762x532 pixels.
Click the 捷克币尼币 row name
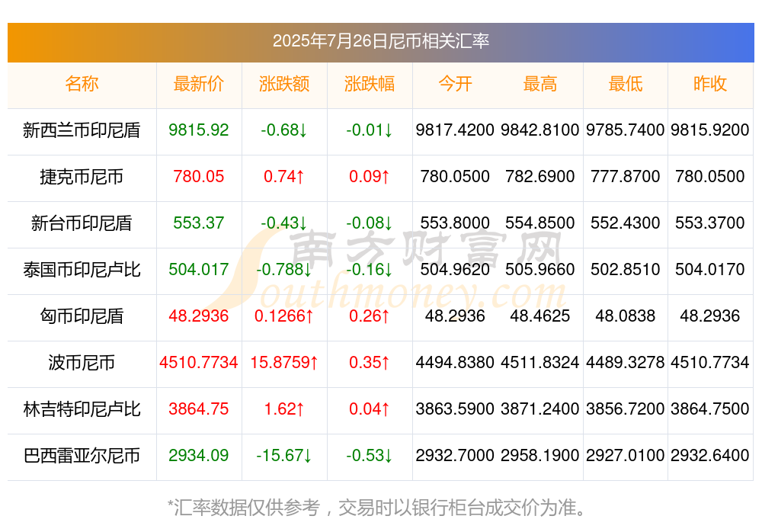pyautogui.click(x=82, y=177)
